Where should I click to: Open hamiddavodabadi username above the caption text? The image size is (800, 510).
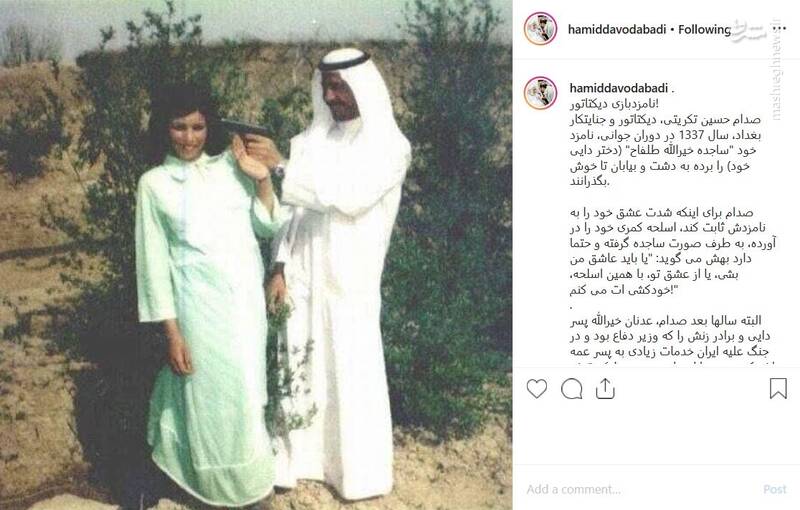619,88
